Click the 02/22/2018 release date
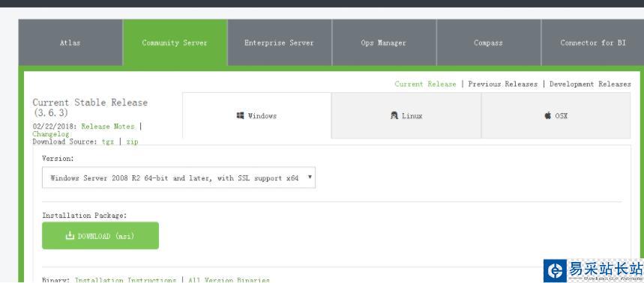Viewport: 644px width, 283px height. point(55,127)
